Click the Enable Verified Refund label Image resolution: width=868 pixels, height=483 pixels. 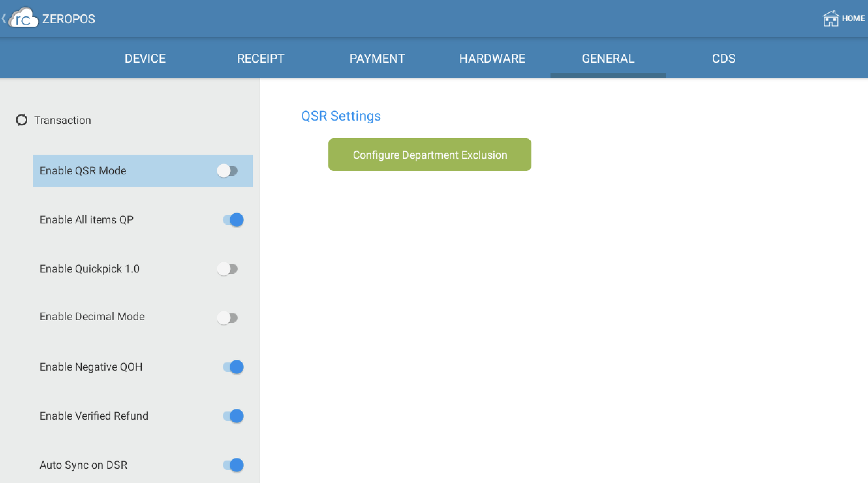[94, 416]
